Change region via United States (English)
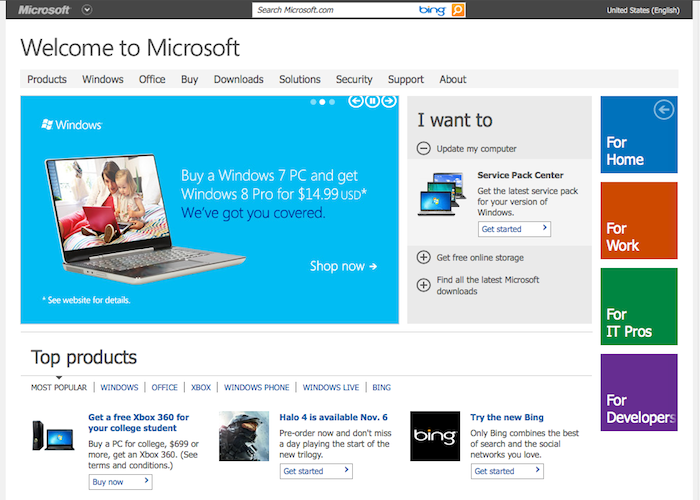700x500 pixels. 643,10
